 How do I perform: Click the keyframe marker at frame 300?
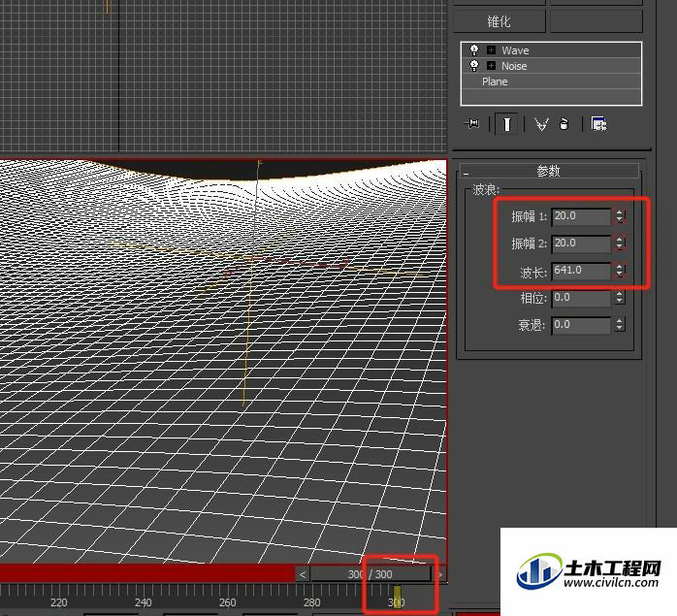click(397, 595)
